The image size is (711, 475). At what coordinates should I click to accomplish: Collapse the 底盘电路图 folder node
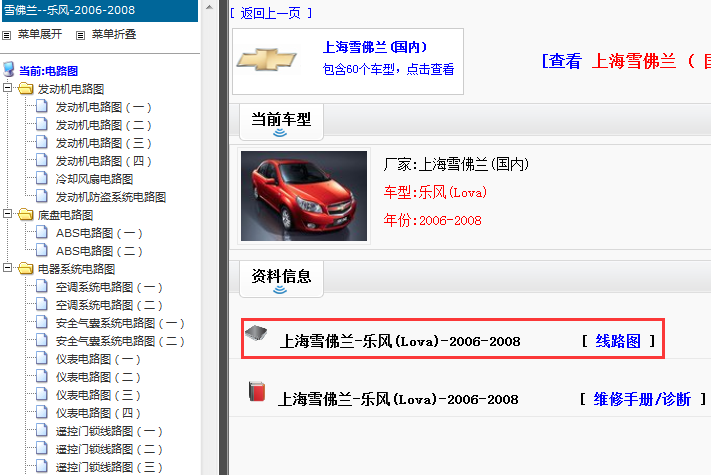(x=7, y=214)
